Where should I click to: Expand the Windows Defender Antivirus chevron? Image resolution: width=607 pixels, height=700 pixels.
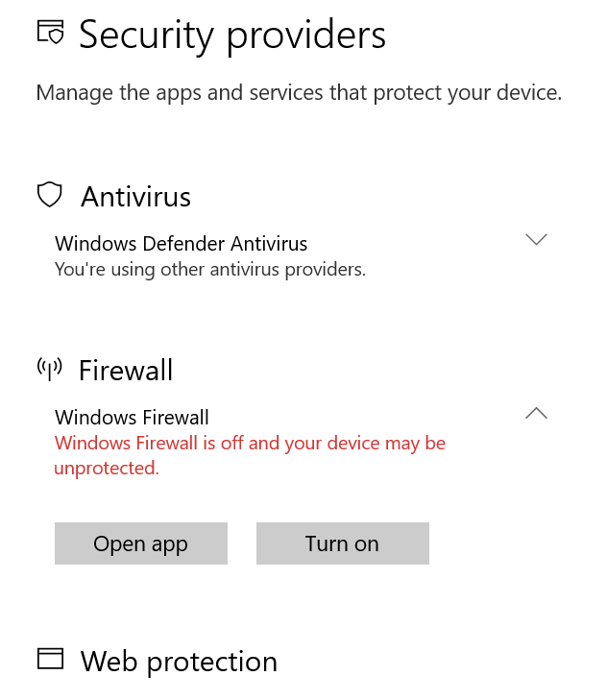click(x=536, y=239)
